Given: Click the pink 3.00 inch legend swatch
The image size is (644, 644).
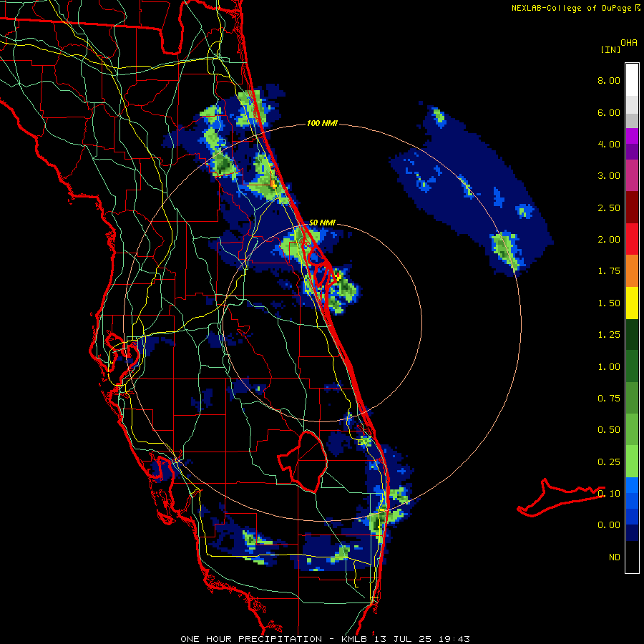Looking at the screenshot, I should point(632,175).
